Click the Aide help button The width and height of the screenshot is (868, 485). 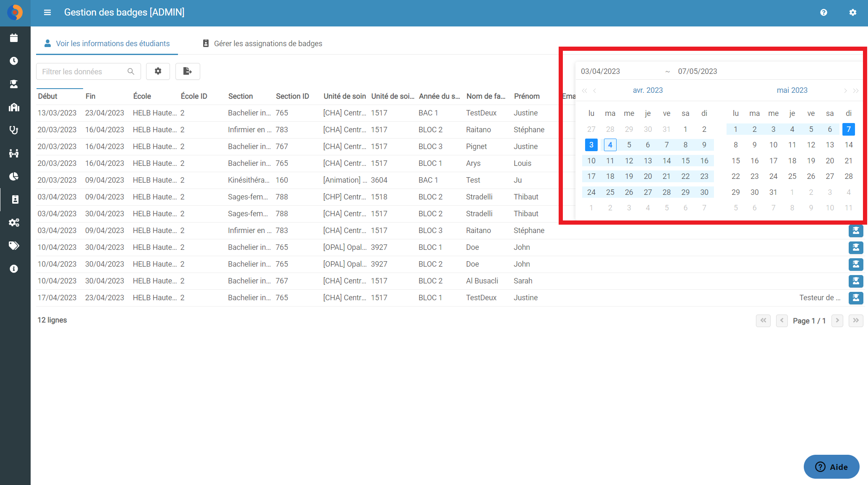click(831, 467)
